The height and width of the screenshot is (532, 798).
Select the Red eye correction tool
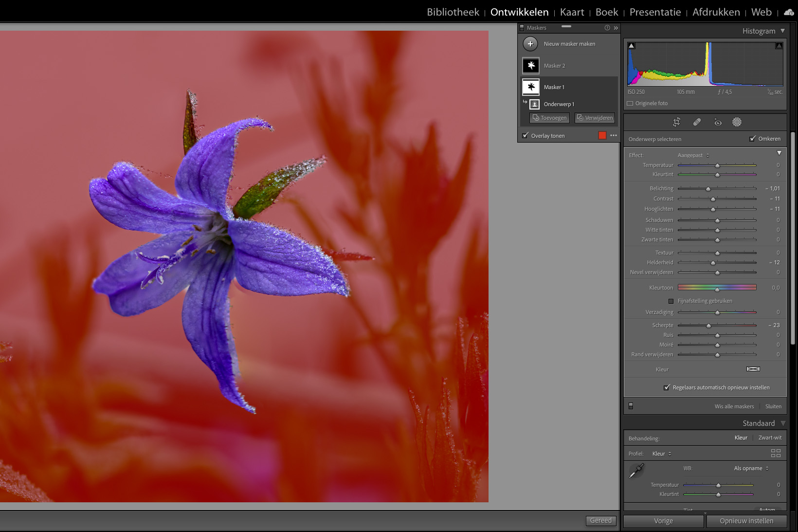tap(717, 122)
